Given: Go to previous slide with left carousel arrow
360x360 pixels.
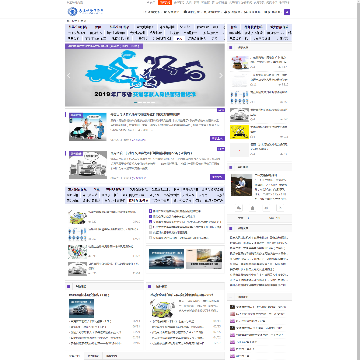Looking at the screenshot, I should click(69, 76).
